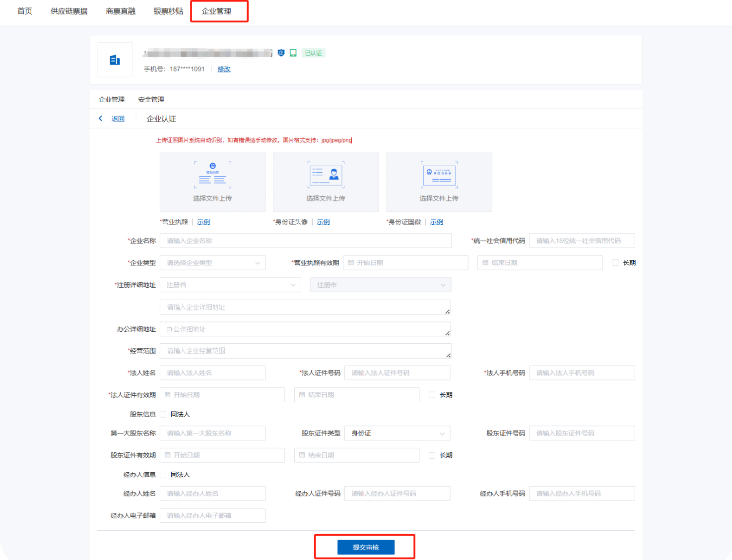Go to 首页 in top navigation
This screenshot has width=732, height=560.
point(25,11)
